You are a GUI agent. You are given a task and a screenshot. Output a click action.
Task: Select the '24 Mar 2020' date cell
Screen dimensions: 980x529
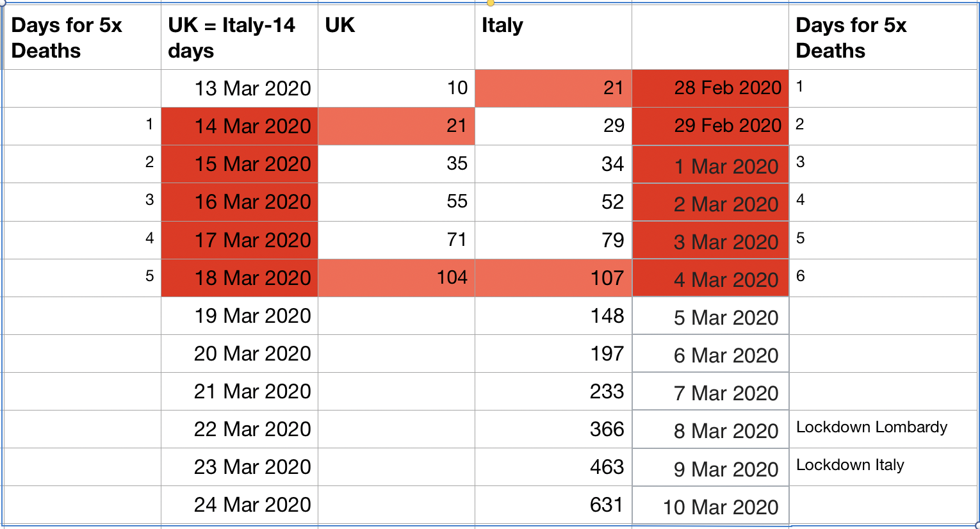(x=240, y=505)
